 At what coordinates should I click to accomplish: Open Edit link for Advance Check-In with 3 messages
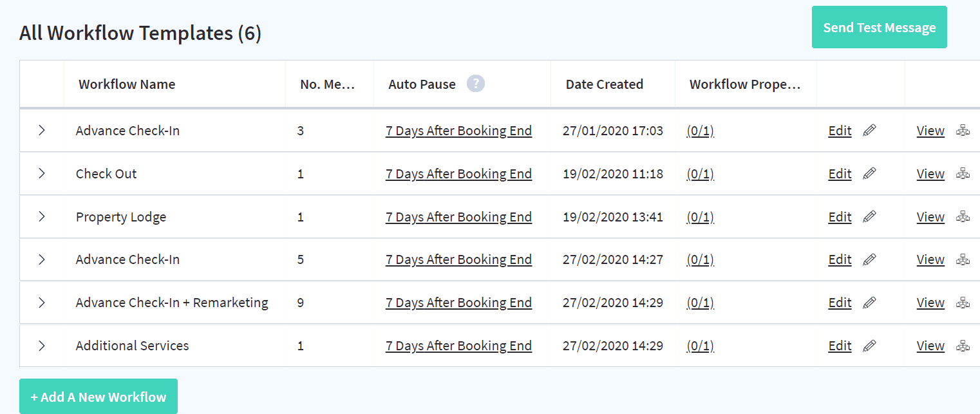coord(840,131)
